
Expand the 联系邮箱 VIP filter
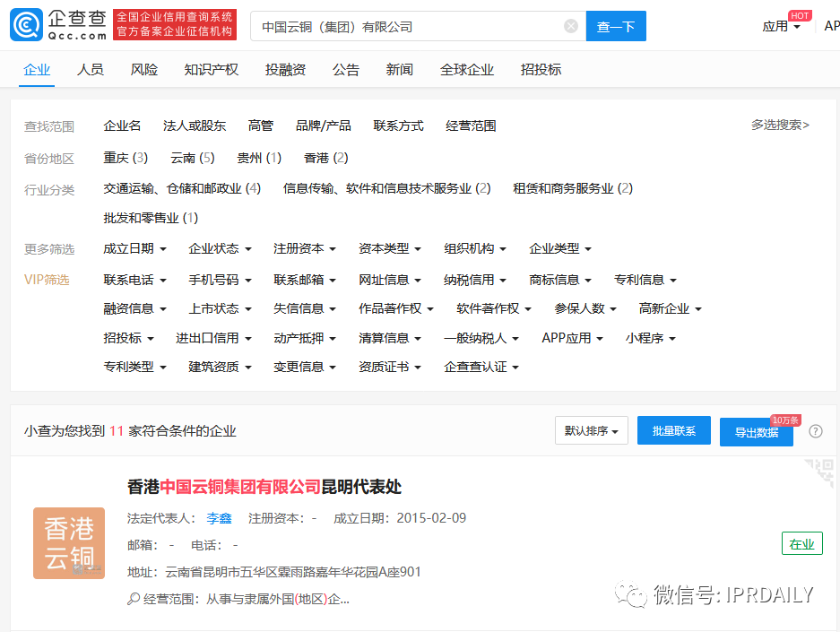[x=305, y=280]
